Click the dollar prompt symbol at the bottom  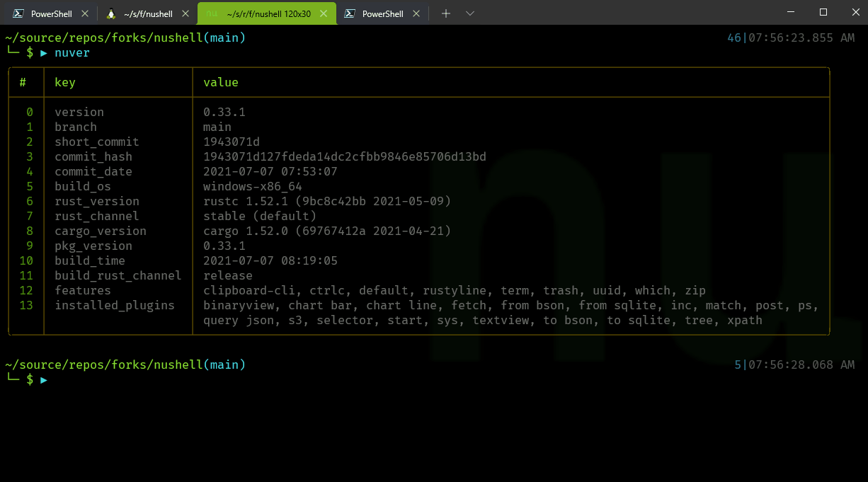click(x=29, y=380)
